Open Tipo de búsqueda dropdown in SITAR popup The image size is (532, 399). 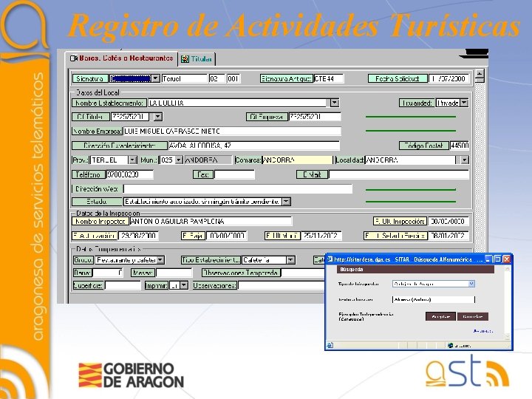tap(471, 284)
